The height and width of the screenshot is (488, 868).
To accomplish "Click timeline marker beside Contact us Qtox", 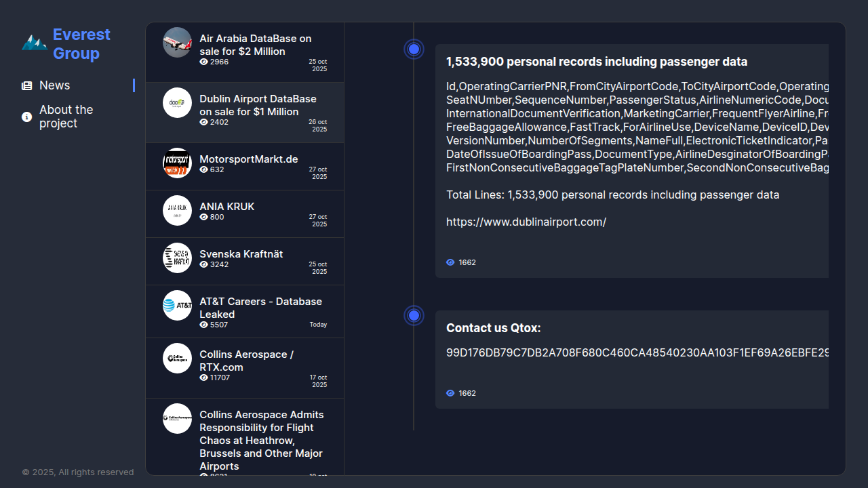I will (x=414, y=315).
